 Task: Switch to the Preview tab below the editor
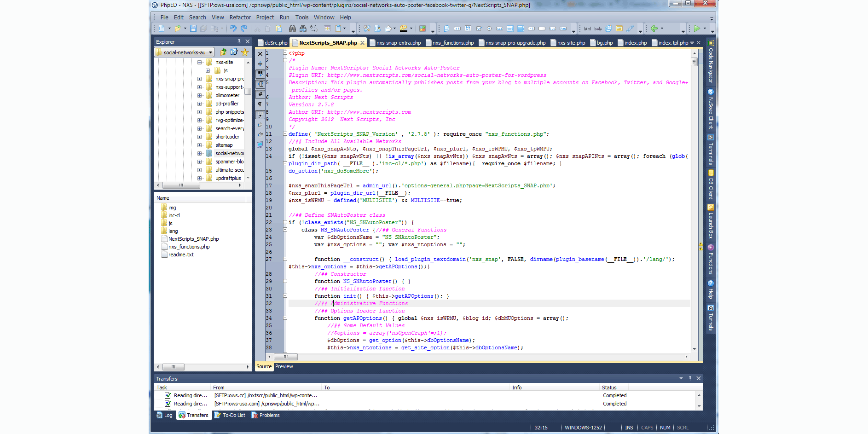(284, 367)
